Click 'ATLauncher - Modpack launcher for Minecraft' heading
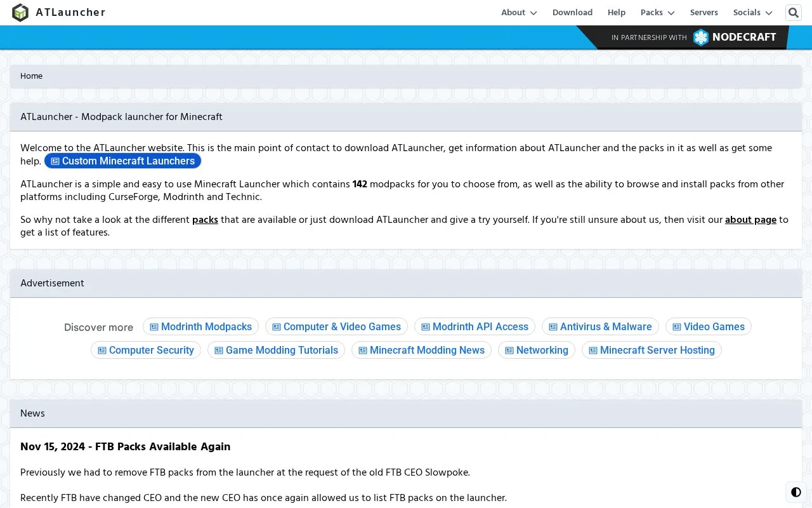The width and height of the screenshot is (812, 508). coord(121,117)
